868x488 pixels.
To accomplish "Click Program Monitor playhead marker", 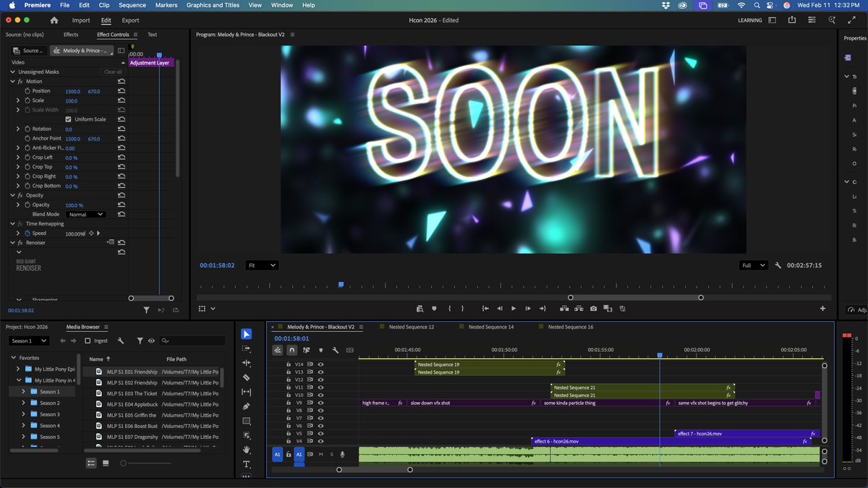I will 341,285.
